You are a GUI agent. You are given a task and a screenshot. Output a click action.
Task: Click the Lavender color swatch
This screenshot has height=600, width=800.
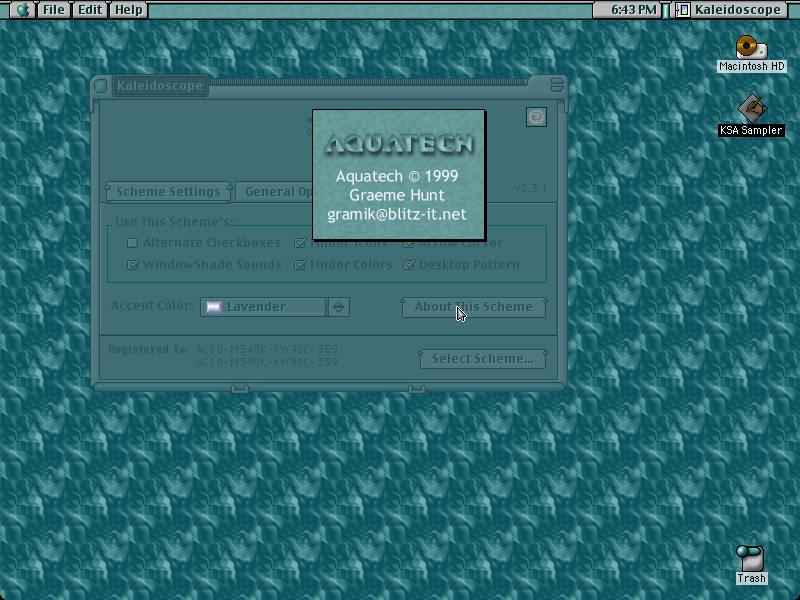tap(214, 307)
